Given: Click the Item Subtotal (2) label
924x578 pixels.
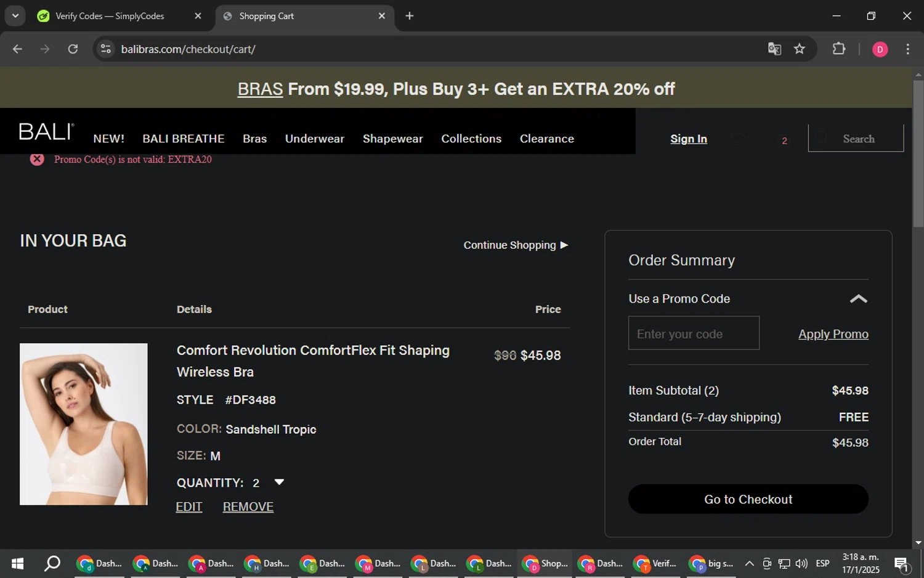Looking at the screenshot, I should 673,391.
